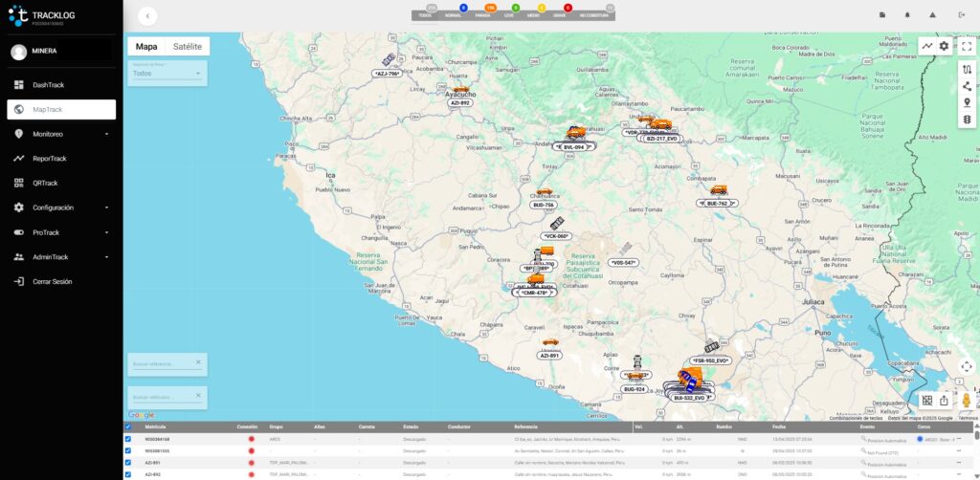The width and height of the screenshot is (980, 480).
Task: Toggle fullscreen map view
Action: tap(967, 46)
